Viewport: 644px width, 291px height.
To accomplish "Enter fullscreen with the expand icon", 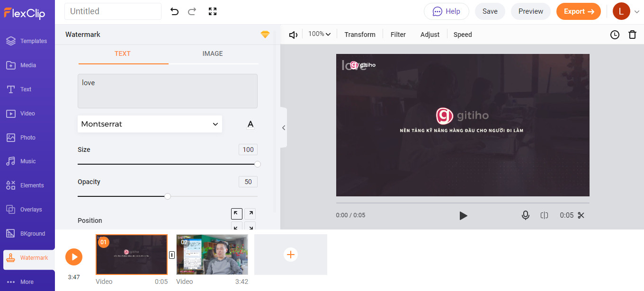I will click(x=213, y=11).
